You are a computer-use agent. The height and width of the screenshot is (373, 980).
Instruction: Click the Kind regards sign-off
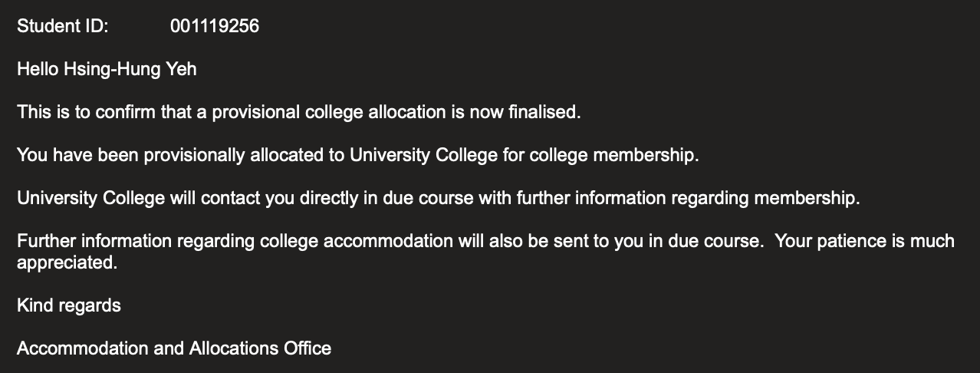point(69,305)
